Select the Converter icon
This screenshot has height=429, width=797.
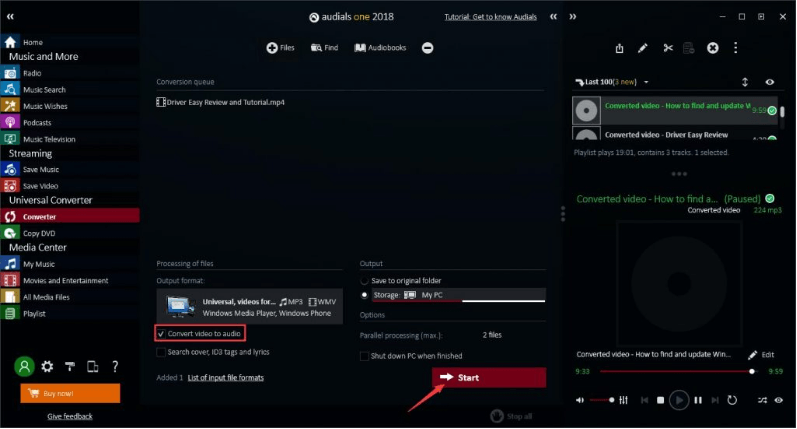10,217
